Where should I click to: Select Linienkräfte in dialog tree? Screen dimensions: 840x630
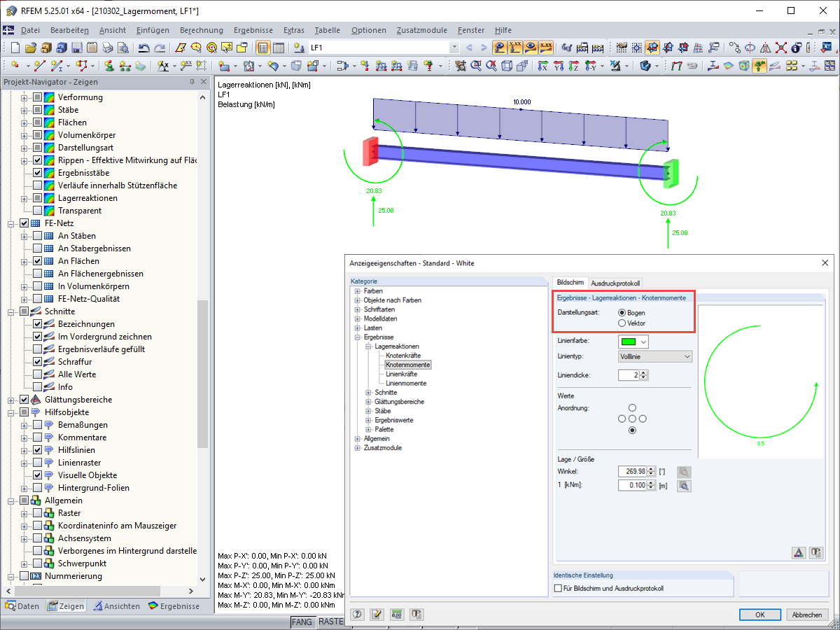tap(402, 374)
